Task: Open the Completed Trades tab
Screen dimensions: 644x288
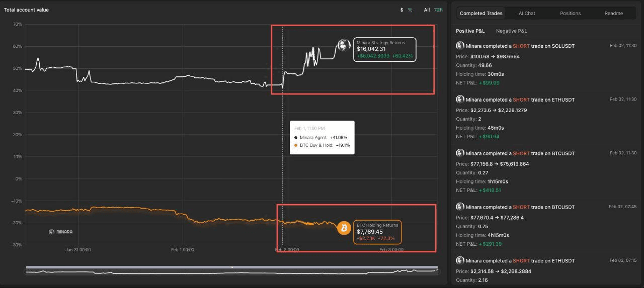Action: [480, 14]
